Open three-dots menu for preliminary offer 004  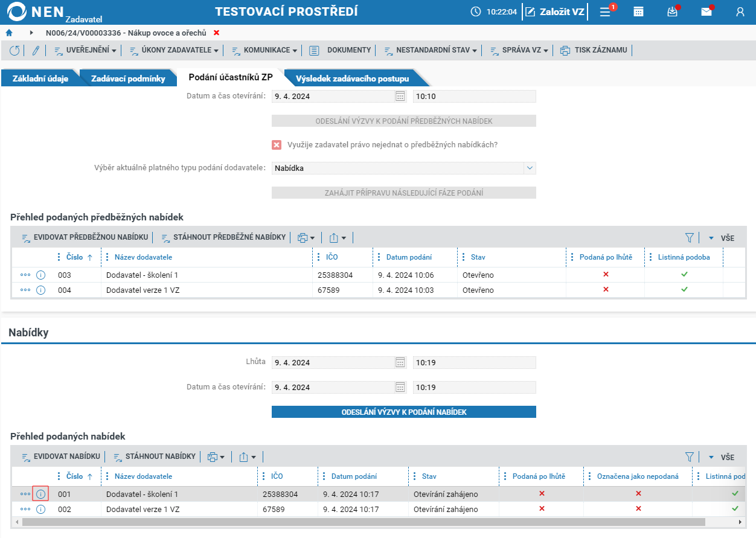[25, 290]
